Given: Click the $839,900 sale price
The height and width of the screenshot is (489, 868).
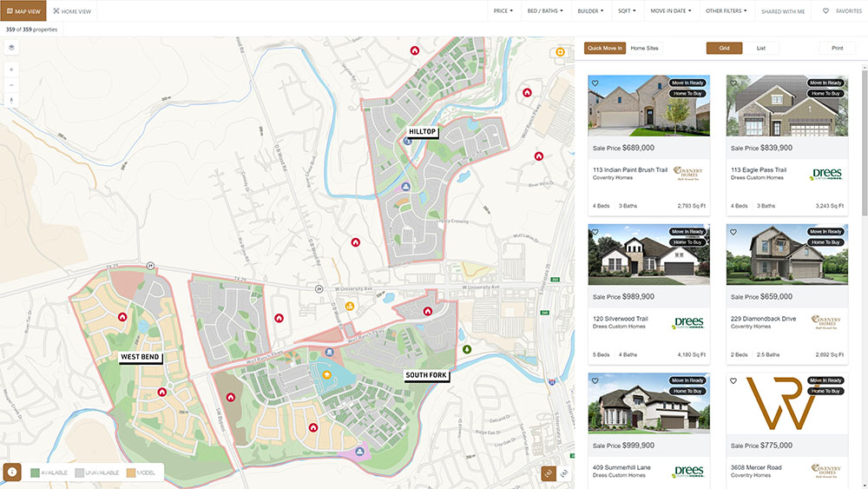Looking at the screenshot, I should coord(776,148).
